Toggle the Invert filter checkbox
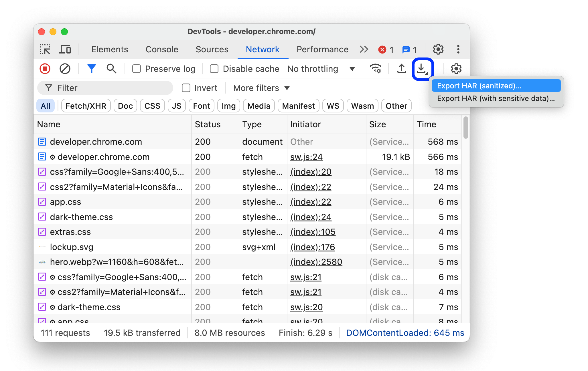 (x=185, y=88)
